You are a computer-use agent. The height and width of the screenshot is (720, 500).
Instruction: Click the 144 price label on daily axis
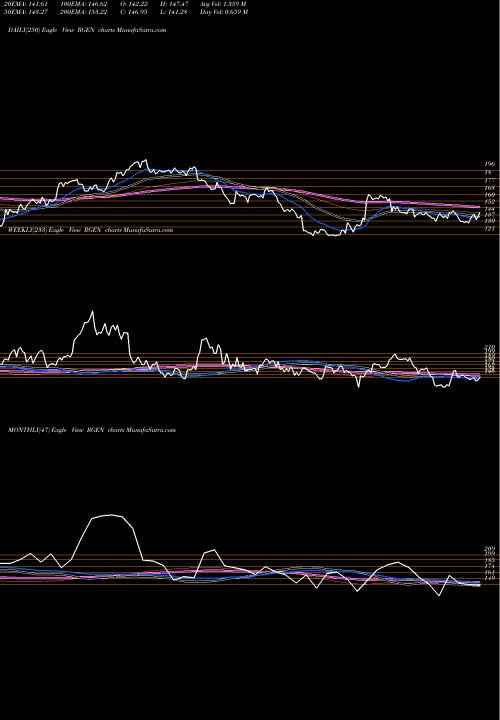[489, 209]
